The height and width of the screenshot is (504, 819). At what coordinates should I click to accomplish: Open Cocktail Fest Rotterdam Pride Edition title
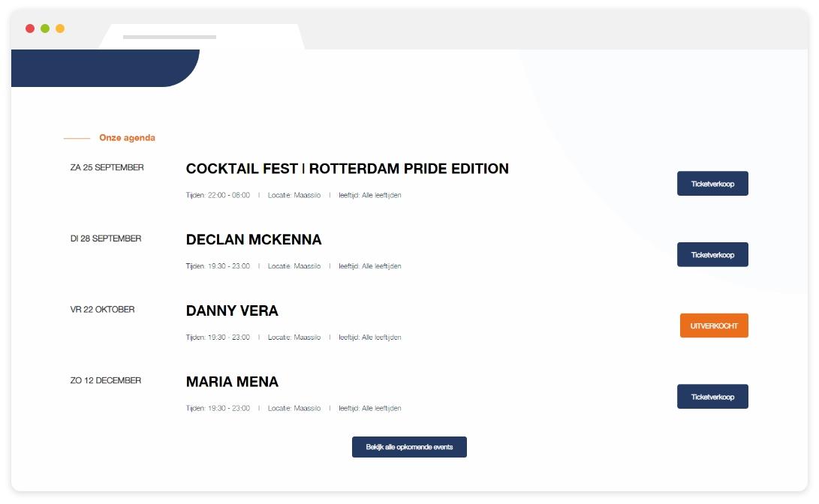[347, 169]
